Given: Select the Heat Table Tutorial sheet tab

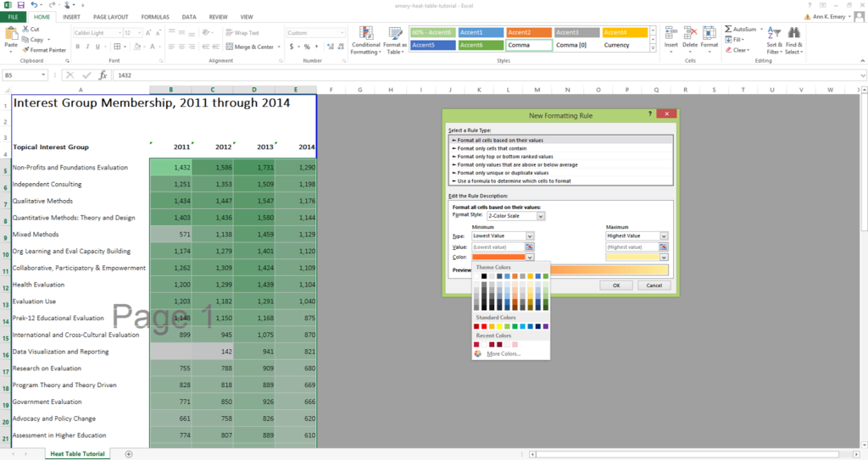Looking at the screenshot, I should pyautogui.click(x=77, y=454).
